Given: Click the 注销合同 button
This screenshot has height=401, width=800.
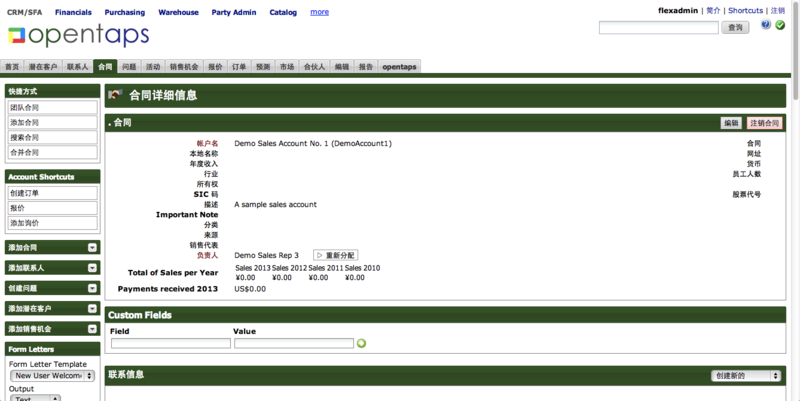Looking at the screenshot, I should (764, 123).
